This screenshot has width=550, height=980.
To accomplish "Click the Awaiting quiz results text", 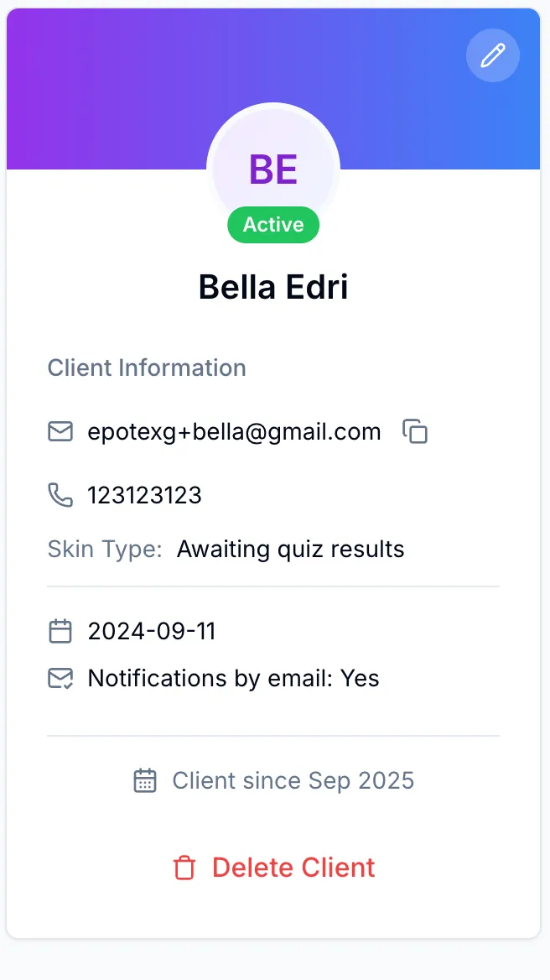I will click(x=290, y=549).
